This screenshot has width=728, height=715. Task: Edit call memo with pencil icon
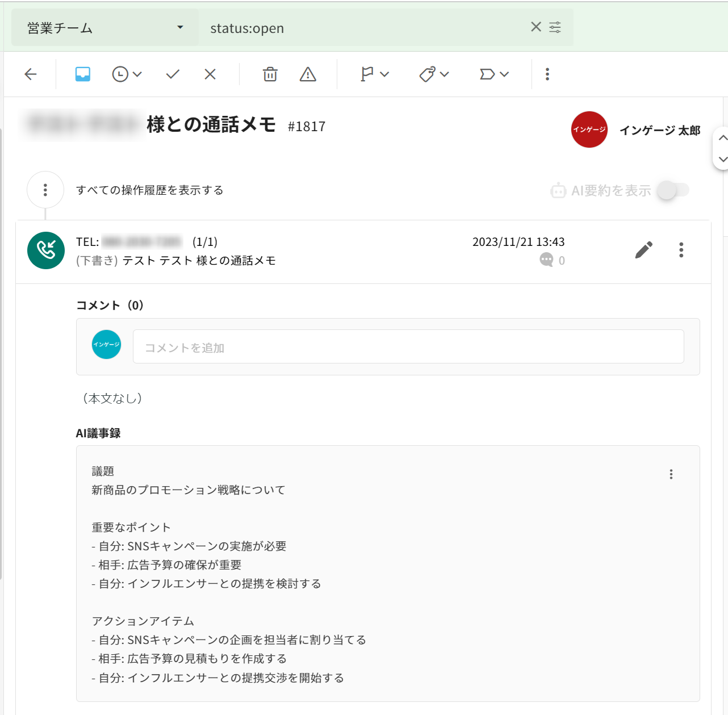[643, 250]
